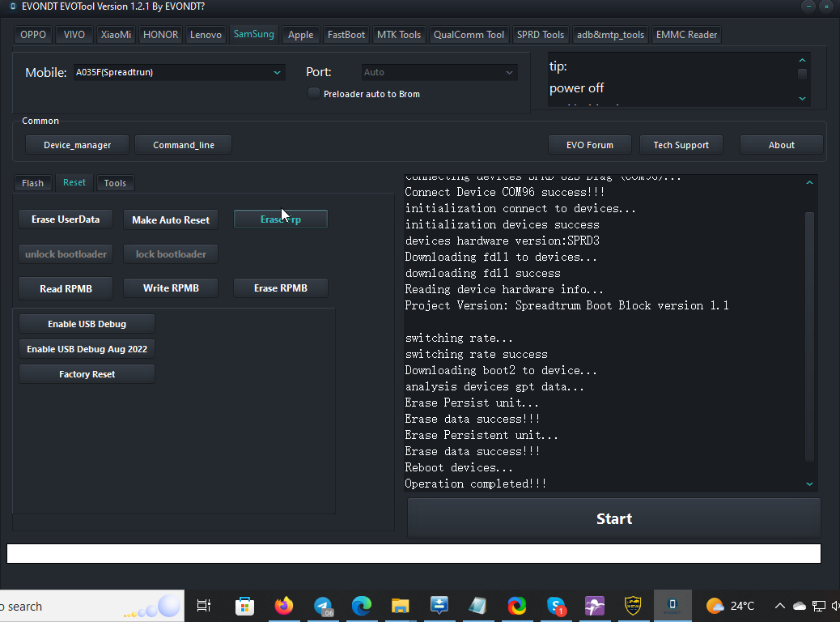Click the Enable USB Debug button
Viewport: 840px width, 622px height.
[87, 324]
